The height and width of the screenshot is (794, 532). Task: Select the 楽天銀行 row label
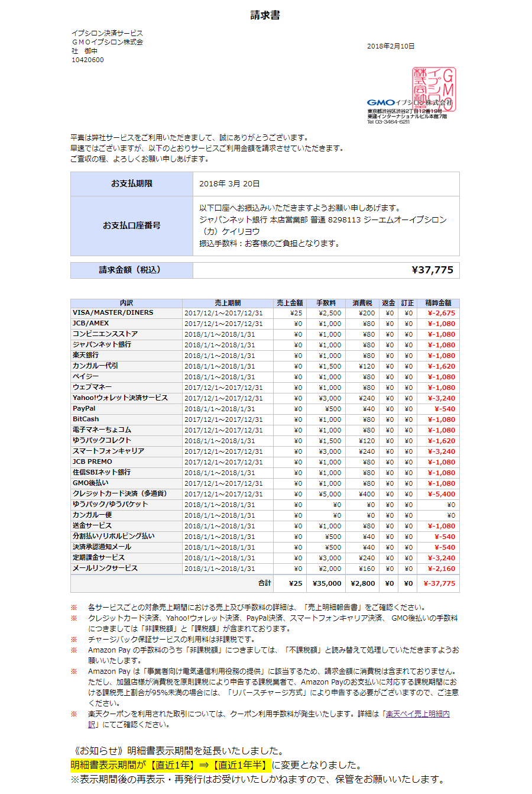86,355
